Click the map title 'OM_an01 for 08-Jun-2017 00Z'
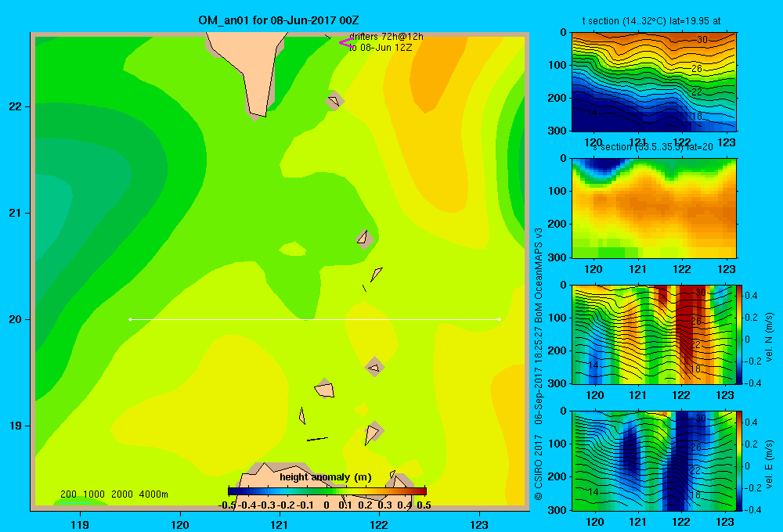The width and height of the screenshot is (783, 532). 278,20
